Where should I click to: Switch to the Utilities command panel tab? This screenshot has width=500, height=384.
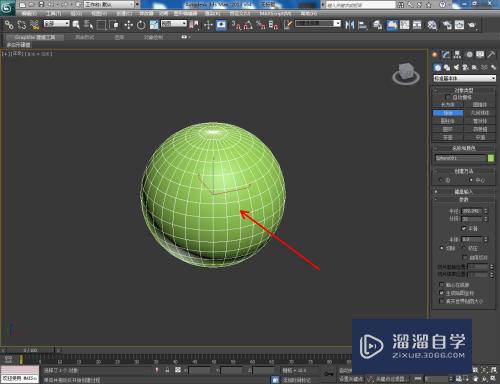click(x=491, y=55)
